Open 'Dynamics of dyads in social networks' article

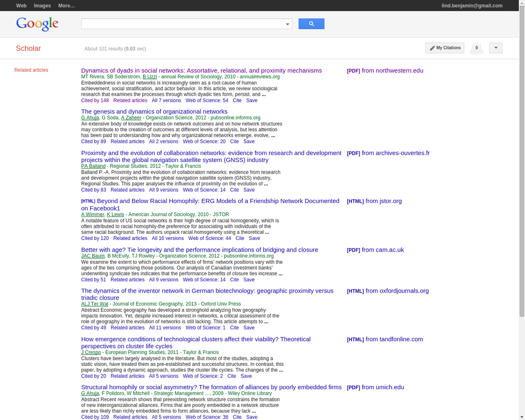click(x=201, y=70)
